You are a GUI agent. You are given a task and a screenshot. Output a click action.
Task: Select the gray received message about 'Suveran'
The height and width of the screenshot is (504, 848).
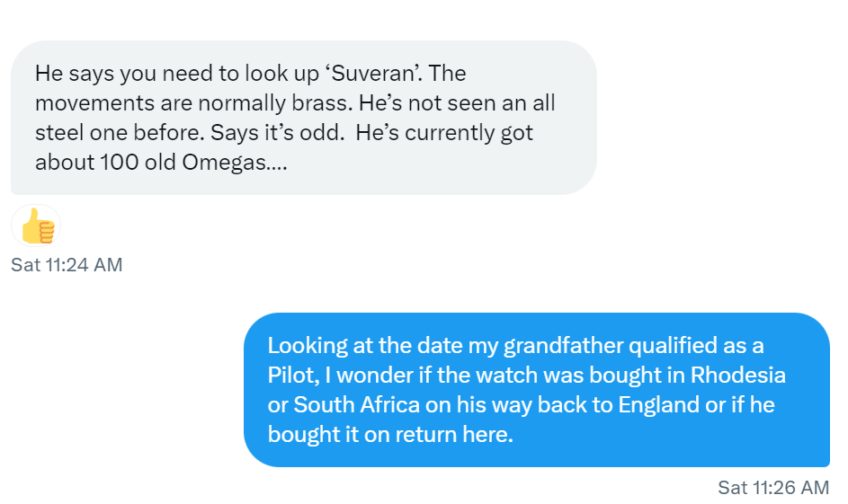point(303,118)
